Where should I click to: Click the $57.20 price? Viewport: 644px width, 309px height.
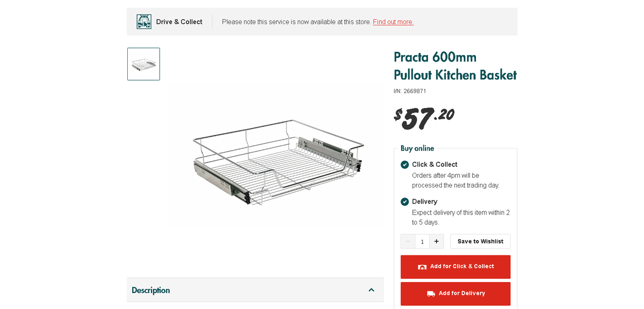[x=424, y=117]
